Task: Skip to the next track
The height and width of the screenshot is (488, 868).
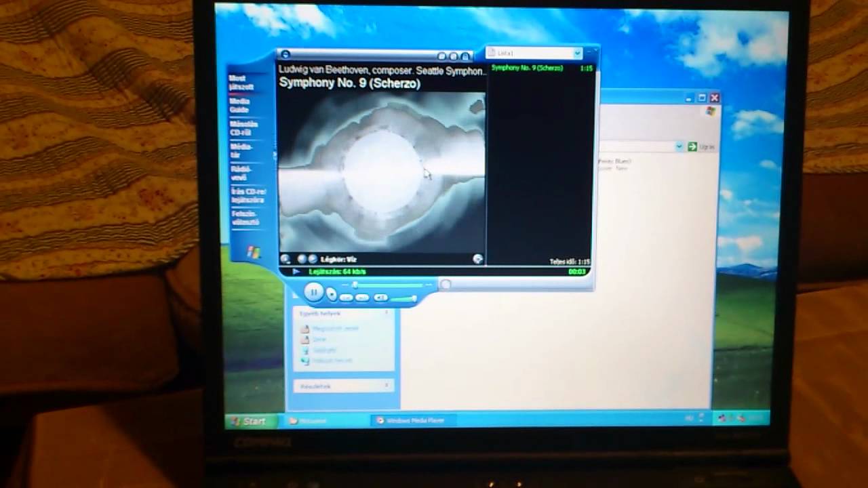Action: click(x=362, y=298)
